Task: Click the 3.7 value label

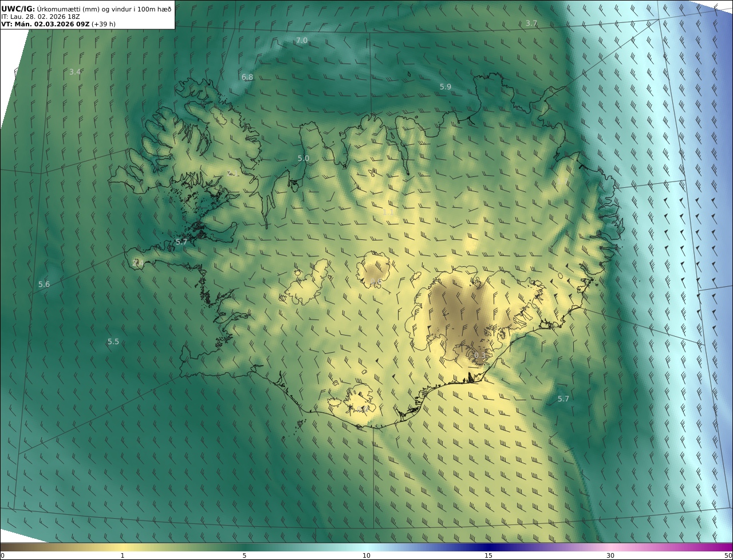Action: (531, 23)
